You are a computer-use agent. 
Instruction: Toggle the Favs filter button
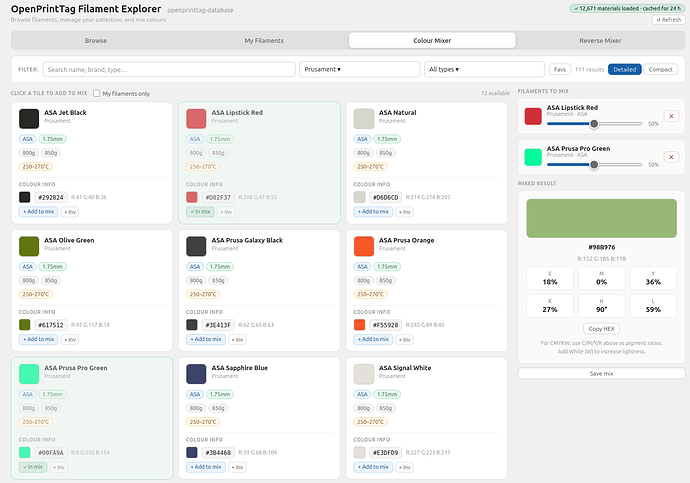point(560,70)
